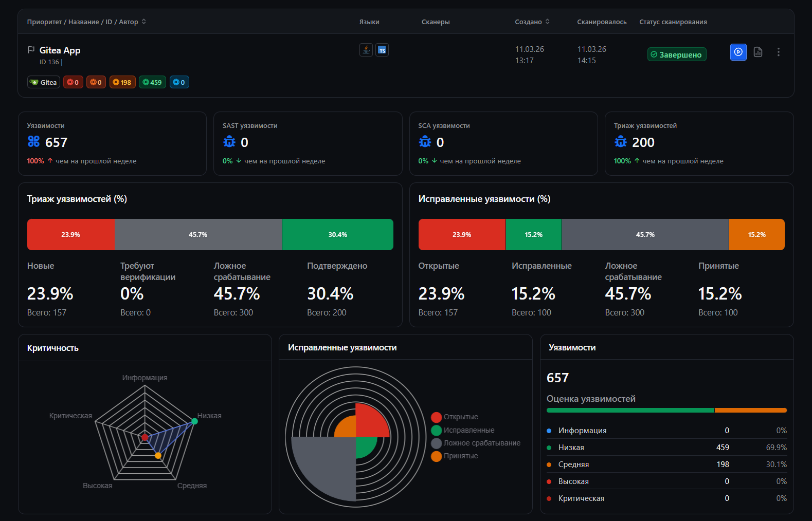Click the Низкая point on the radar chart
This screenshot has width=812, height=521.
(194, 421)
